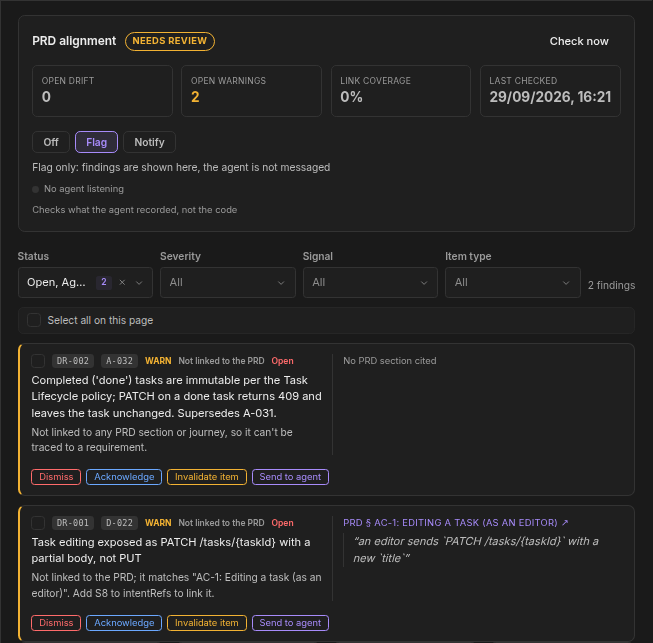
Task: Select the Flag mode option
Action: [x=96, y=142]
